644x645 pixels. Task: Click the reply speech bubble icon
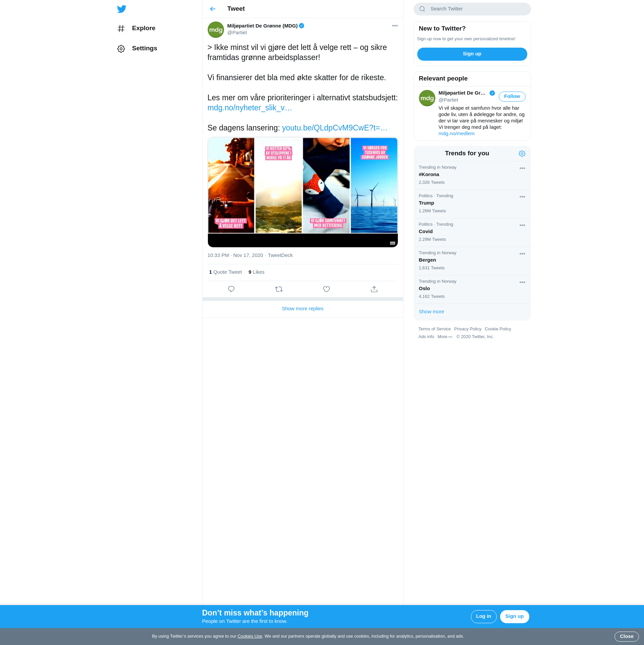click(x=231, y=289)
